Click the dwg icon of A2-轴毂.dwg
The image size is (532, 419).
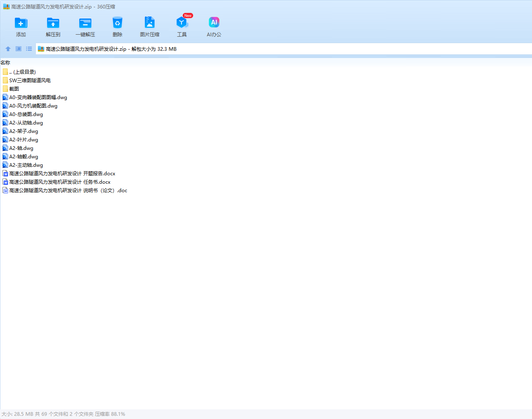[5, 156]
